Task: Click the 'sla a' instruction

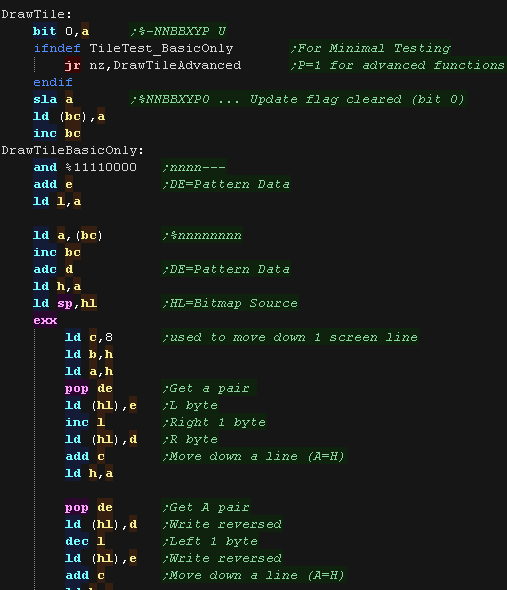Action: pyautogui.click(x=53, y=99)
